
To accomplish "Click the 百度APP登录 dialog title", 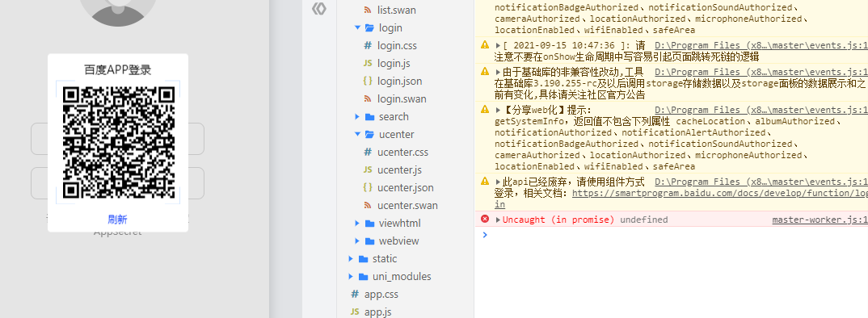I will (118, 69).
